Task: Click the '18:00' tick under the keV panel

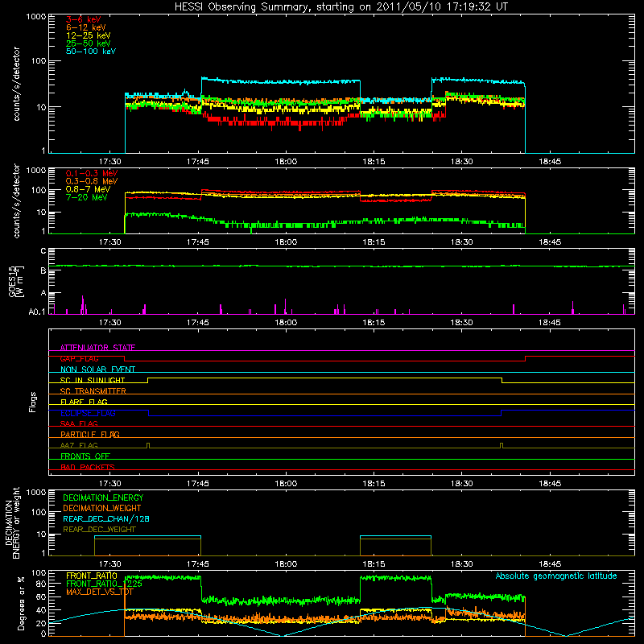Action: (286, 162)
